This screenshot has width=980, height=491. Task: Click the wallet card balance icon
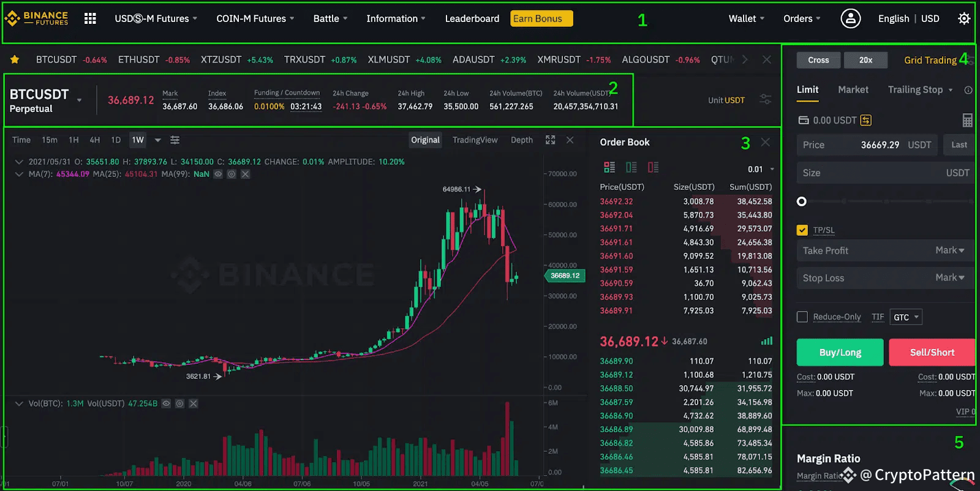tap(803, 120)
